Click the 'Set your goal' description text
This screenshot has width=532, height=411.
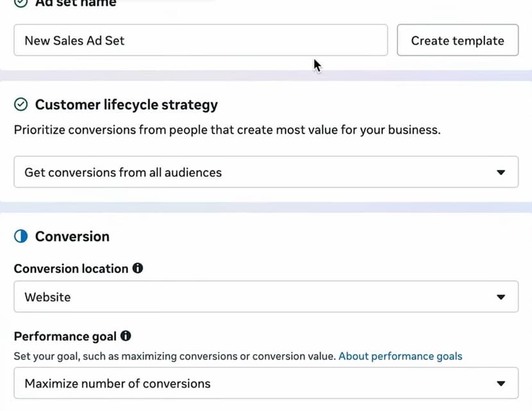175,356
